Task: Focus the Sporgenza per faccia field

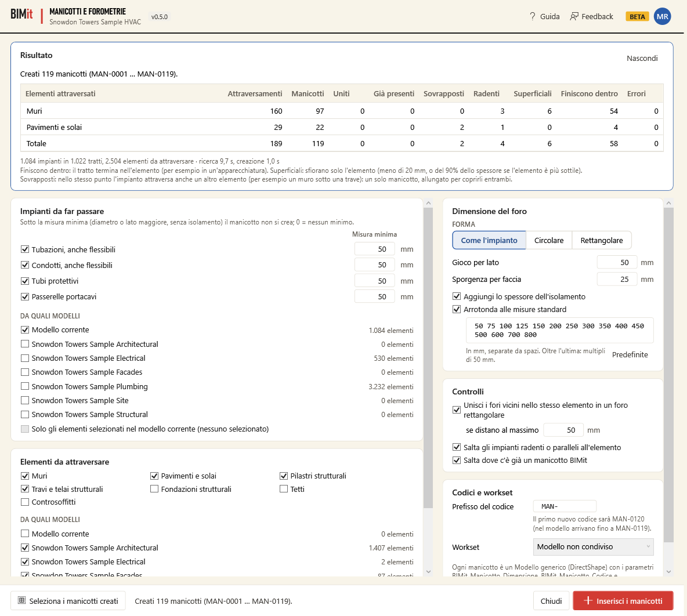Action: [x=617, y=279]
